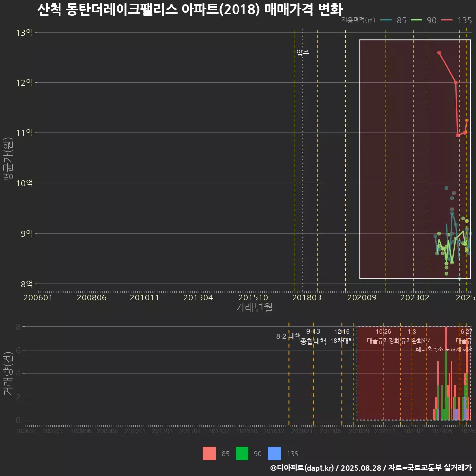Click the 11억 y-axis label
This screenshot has height=476, width=476.
click(25, 133)
